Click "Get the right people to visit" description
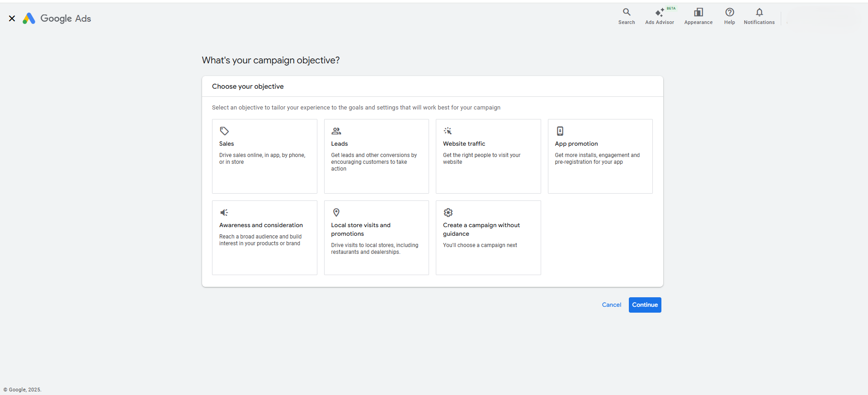The height and width of the screenshot is (395, 868). (x=481, y=158)
